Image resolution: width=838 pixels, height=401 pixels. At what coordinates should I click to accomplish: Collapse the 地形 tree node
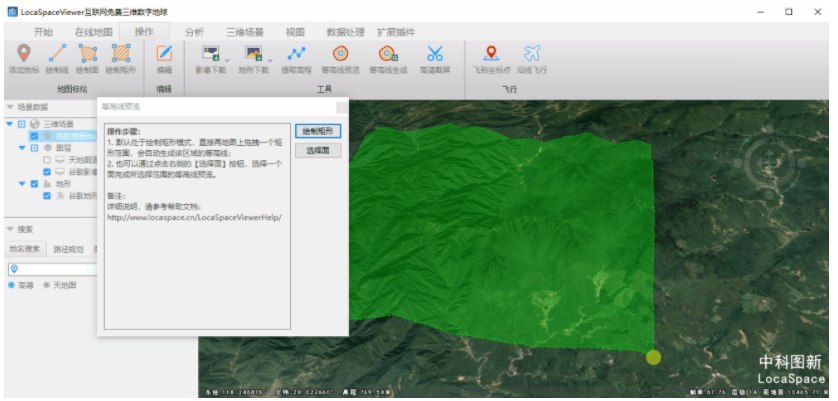(x=22, y=183)
